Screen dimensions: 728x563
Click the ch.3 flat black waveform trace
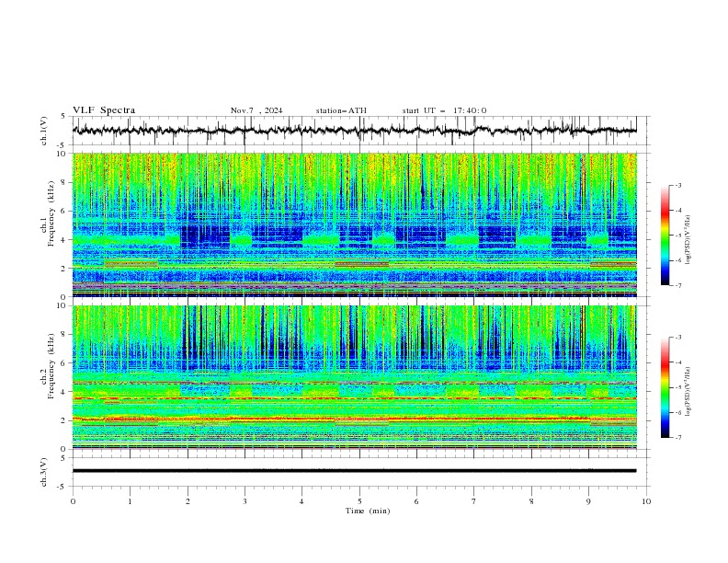coord(354,471)
